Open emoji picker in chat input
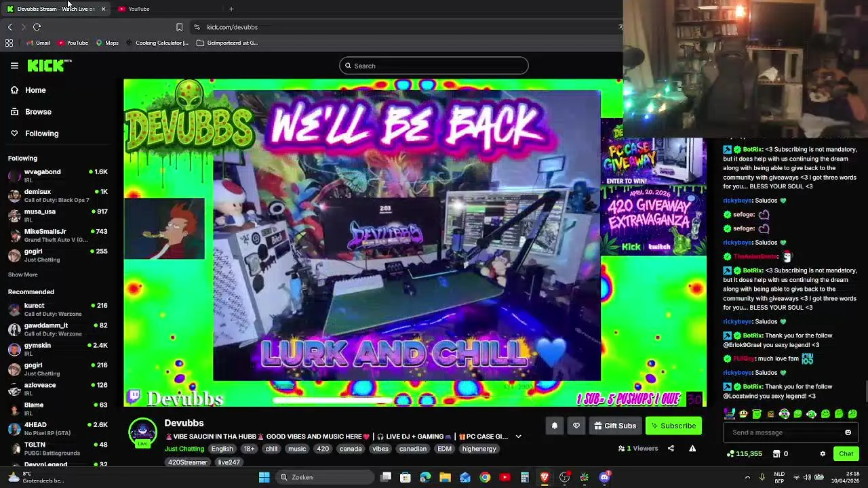This screenshot has height=488, width=868. [848, 432]
